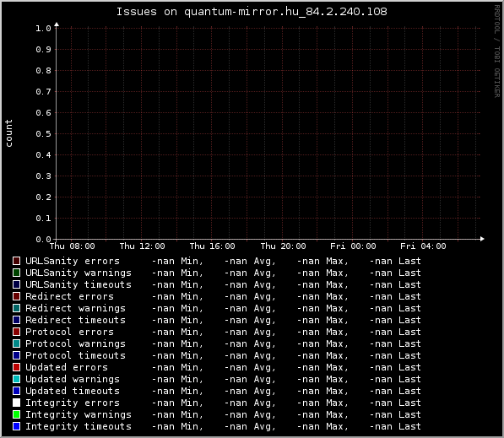Click the Thu 12:00 time axis label
The image size is (504, 438).
[x=143, y=246]
